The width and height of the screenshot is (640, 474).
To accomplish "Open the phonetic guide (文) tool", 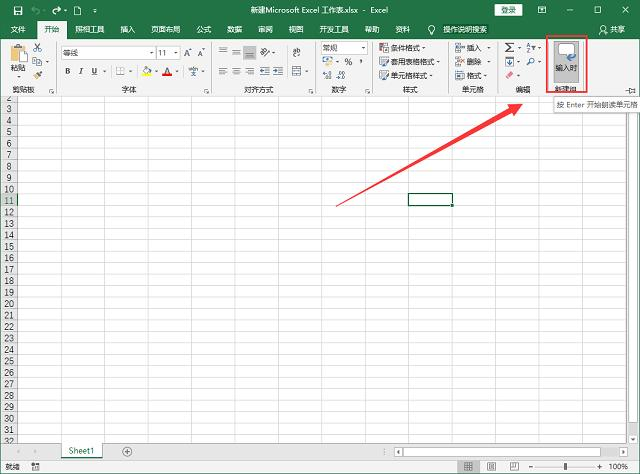I will pos(193,71).
